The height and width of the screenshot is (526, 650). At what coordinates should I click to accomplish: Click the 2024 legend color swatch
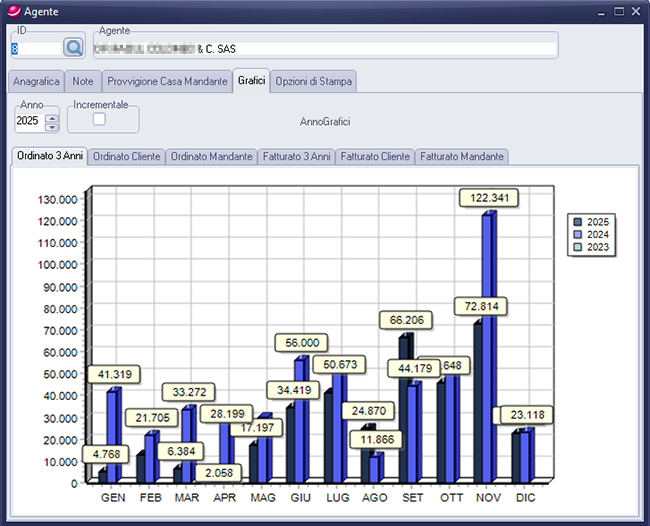(576, 234)
